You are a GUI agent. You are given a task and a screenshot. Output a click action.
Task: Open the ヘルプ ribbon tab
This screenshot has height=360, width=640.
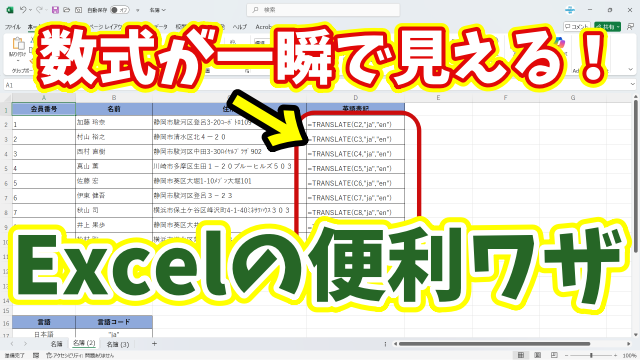tap(240, 27)
